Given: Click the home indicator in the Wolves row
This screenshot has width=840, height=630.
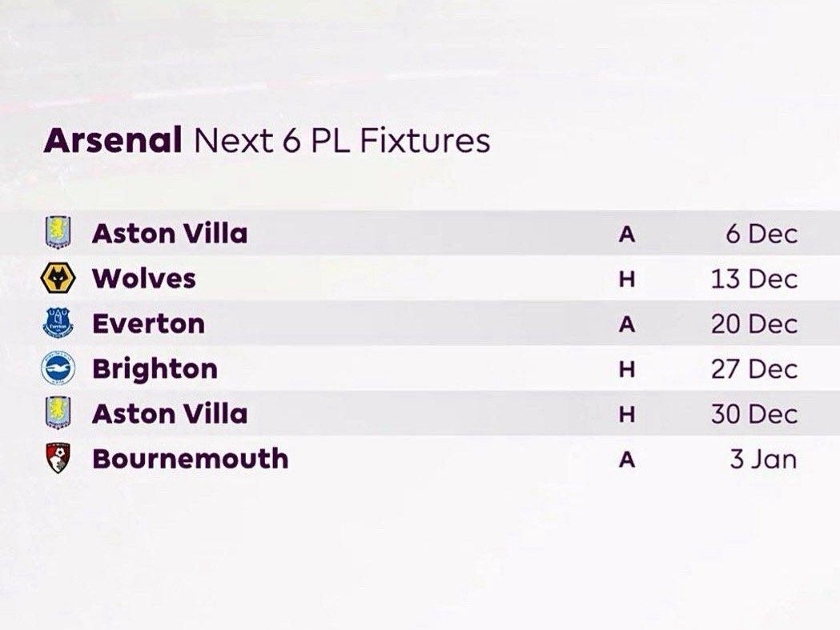Looking at the screenshot, I should pyautogui.click(x=627, y=279).
